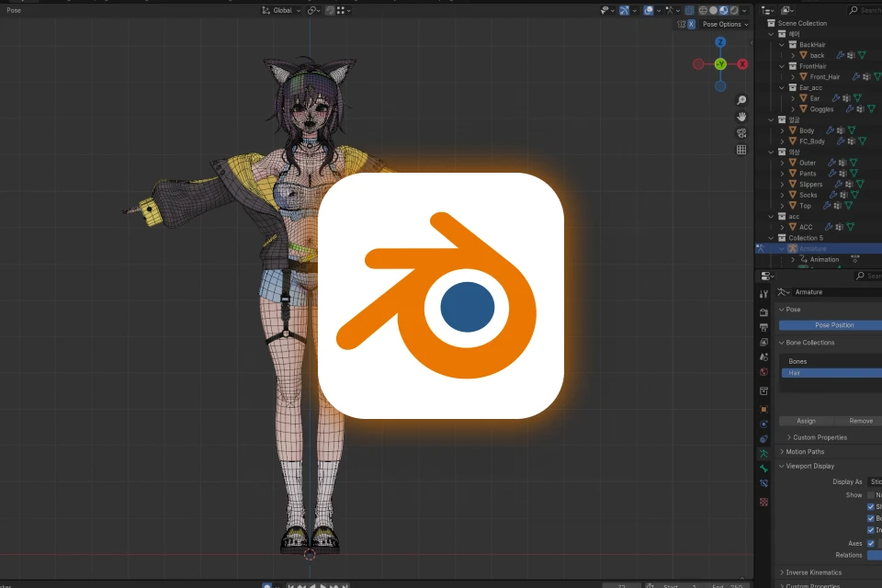The image size is (882, 588).
Task: Open the Scene properties tab
Action: click(x=763, y=356)
